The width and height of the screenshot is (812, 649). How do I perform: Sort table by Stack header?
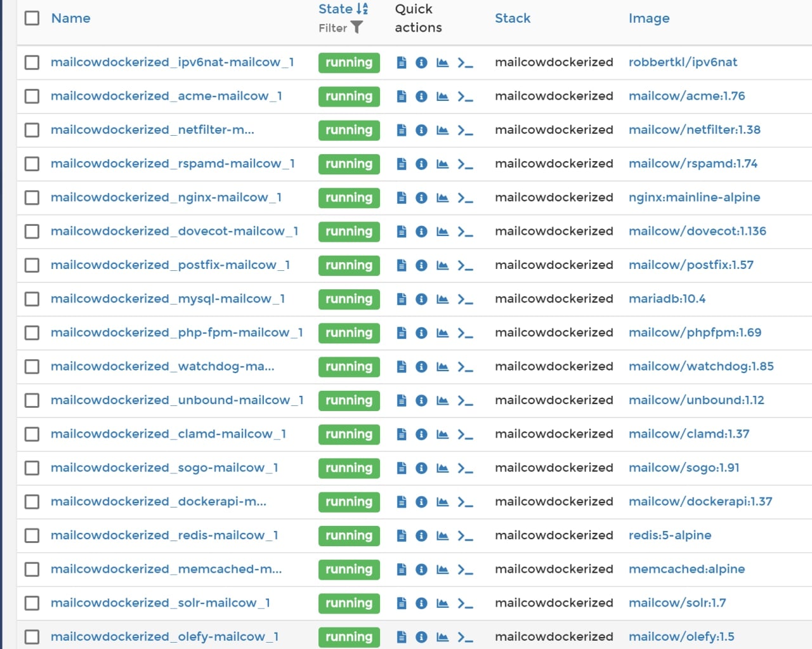(513, 18)
